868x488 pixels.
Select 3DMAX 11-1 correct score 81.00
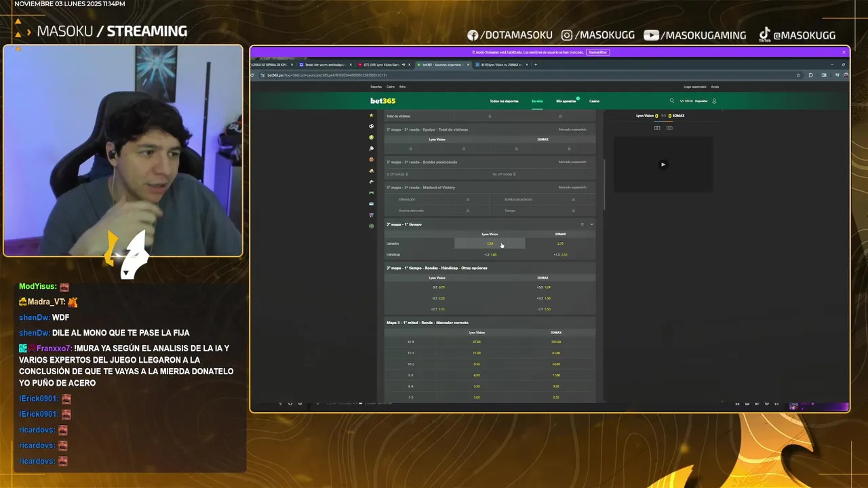coord(556,353)
